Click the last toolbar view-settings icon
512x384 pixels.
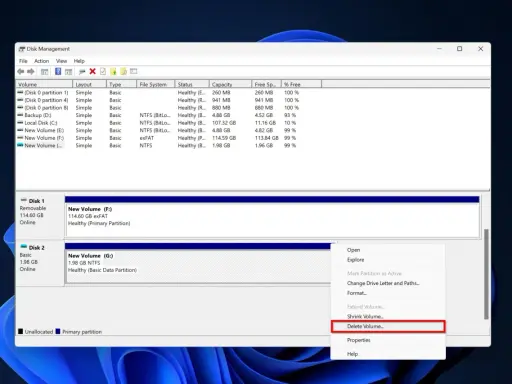point(134,71)
